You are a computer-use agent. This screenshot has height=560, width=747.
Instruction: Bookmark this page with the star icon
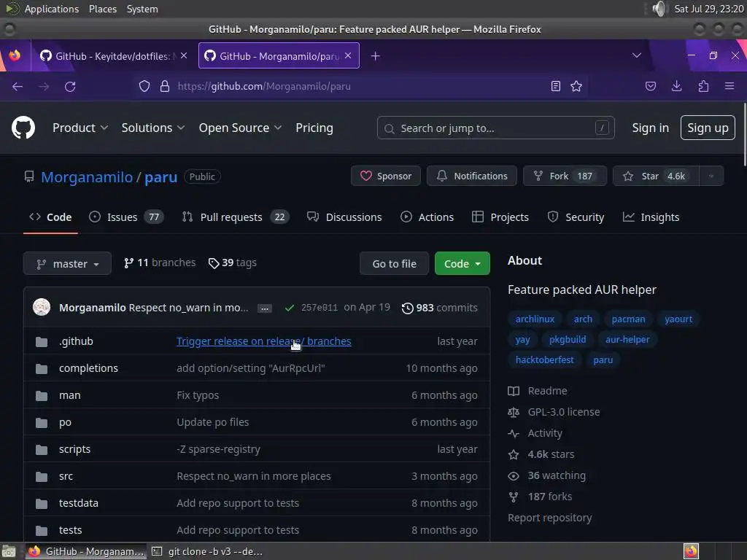click(x=576, y=86)
